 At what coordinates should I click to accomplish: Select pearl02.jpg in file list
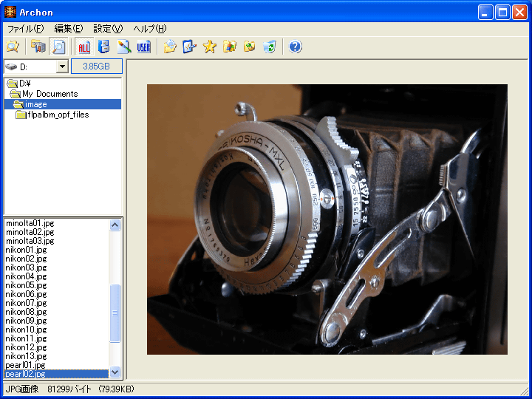click(x=57, y=374)
